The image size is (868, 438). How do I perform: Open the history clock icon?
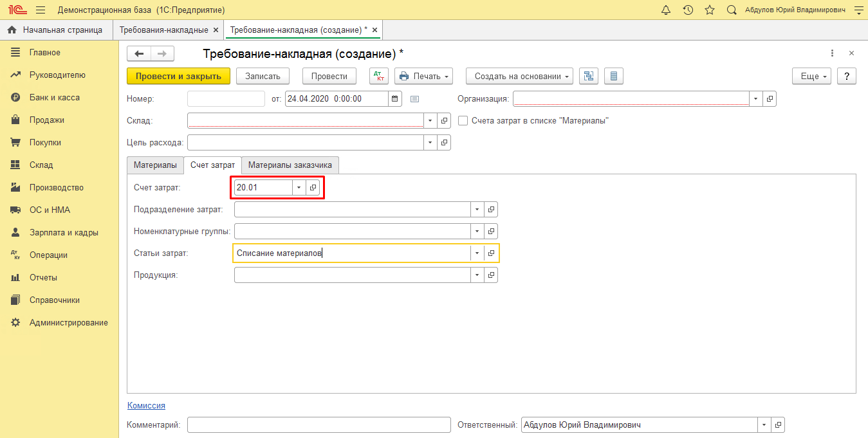click(688, 10)
